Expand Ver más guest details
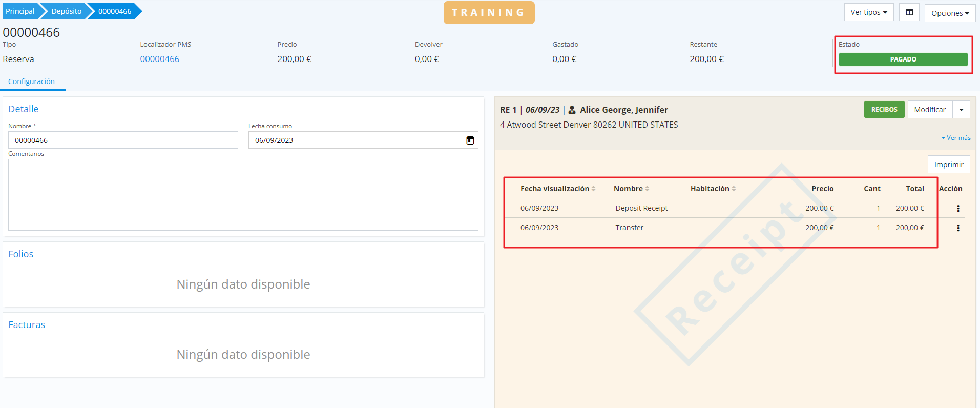980x408 pixels. [x=956, y=138]
